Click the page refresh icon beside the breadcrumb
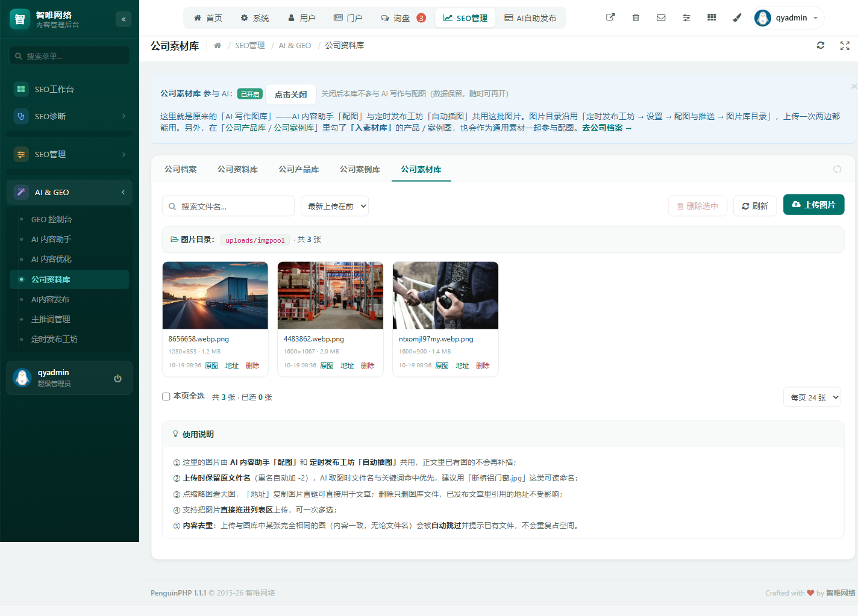The height and width of the screenshot is (616, 858). pos(821,45)
